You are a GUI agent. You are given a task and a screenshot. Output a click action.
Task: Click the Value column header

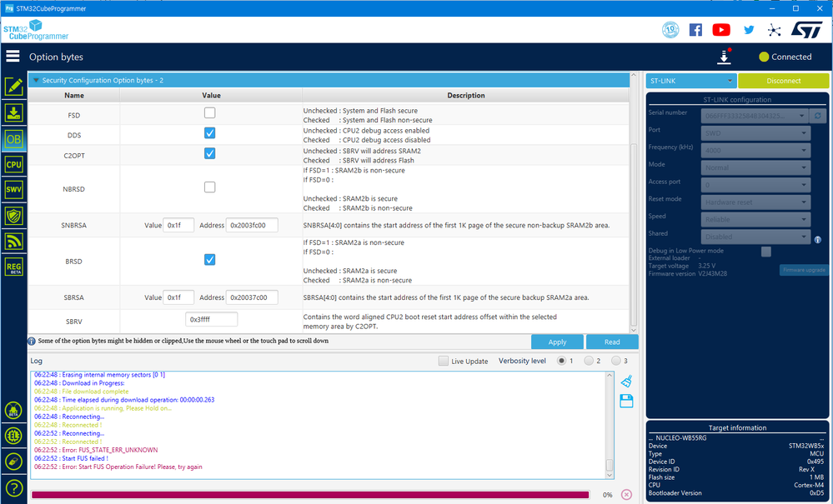click(x=211, y=96)
